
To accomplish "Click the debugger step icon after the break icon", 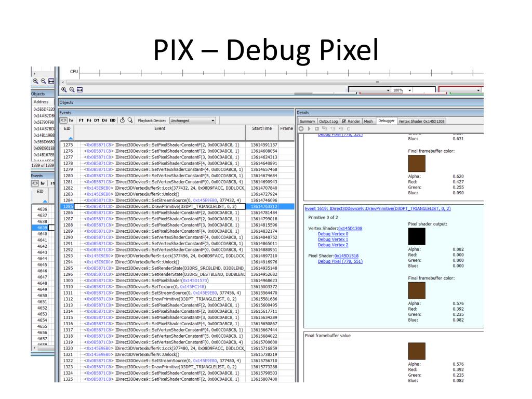I will 325,129.
